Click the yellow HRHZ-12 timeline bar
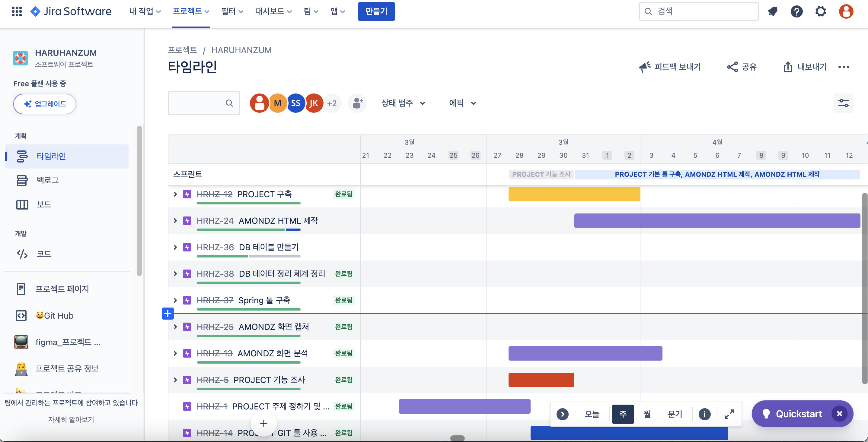The width and height of the screenshot is (868, 442). (x=574, y=194)
